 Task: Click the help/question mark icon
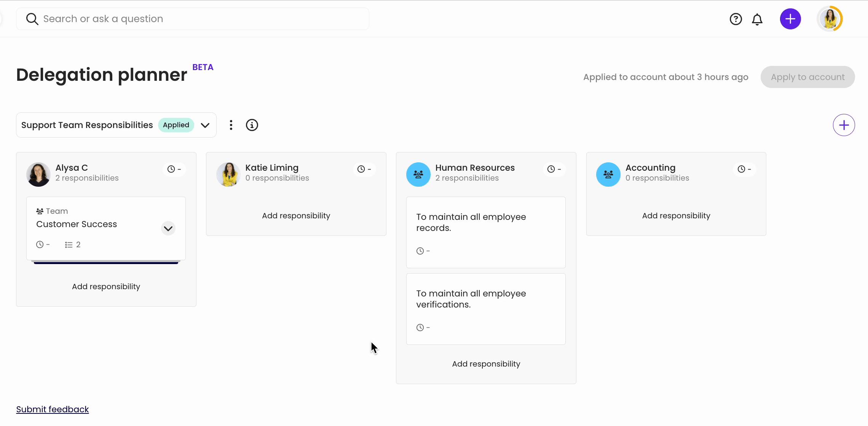(x=735, y=19)
